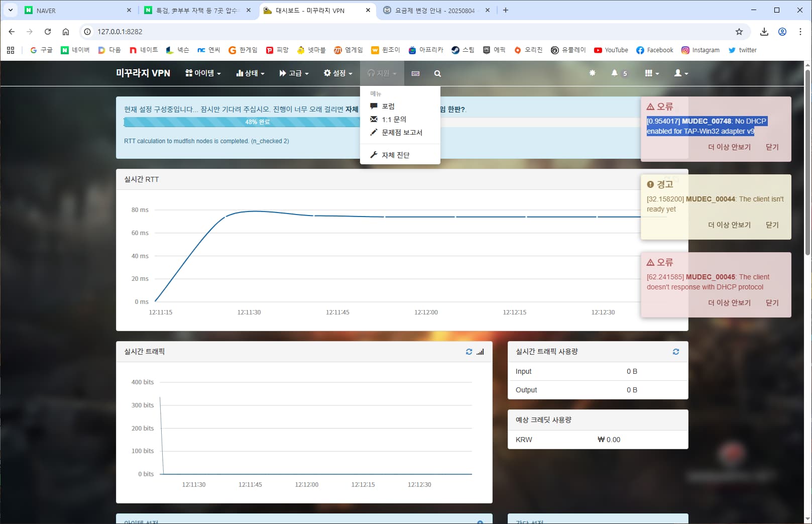The height and width of the screenshot is (524, 812).
Task: Refresh the 실시간 트래픽 panel
Action: tap(469, 352)
